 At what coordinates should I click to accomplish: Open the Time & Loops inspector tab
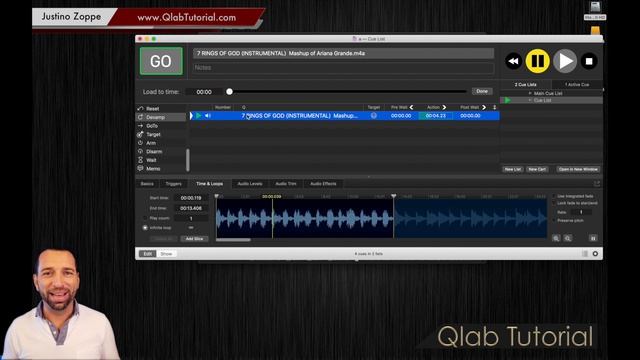(209, 184)
